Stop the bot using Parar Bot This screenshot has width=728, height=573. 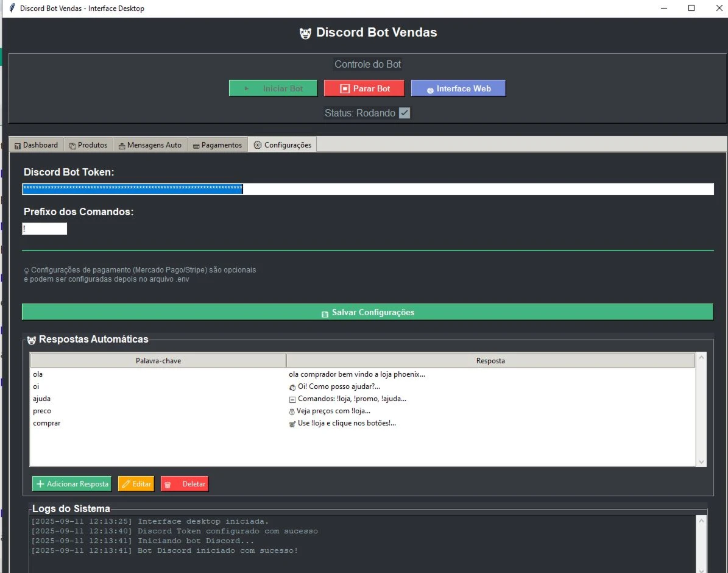click(x=364, y=88)
